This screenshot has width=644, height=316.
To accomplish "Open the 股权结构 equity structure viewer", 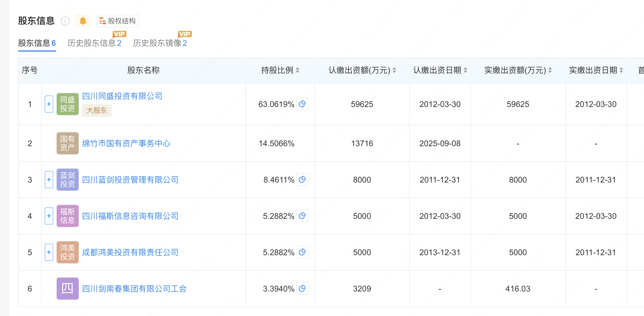I will (x=117, y=21).
